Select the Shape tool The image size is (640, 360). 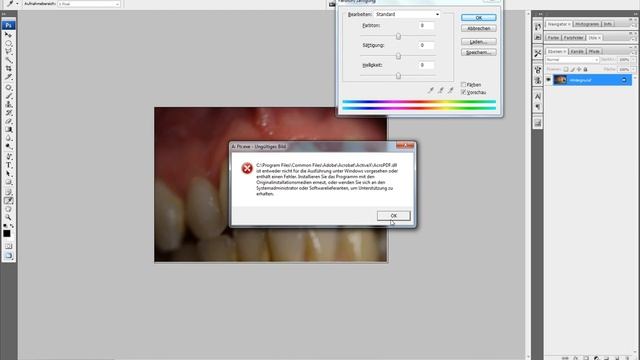click(8, 182)
